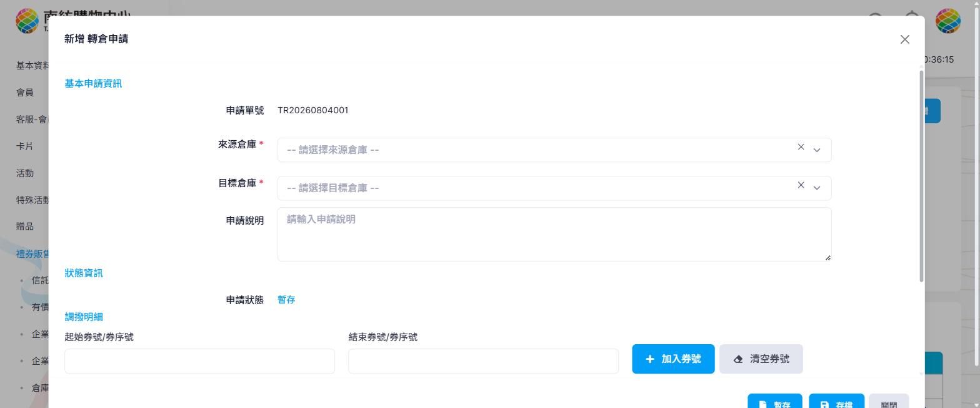Open the user avatar icon in the background page

click(947, 21)
